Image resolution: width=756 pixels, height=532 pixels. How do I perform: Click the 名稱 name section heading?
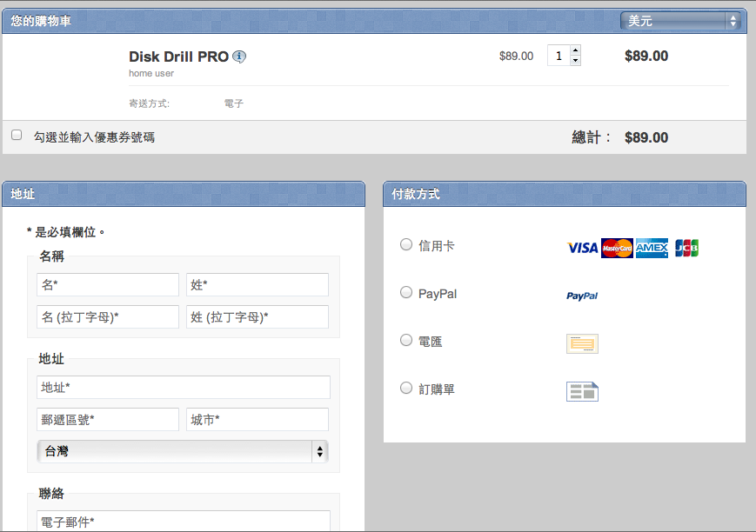[x=51, y=256]
